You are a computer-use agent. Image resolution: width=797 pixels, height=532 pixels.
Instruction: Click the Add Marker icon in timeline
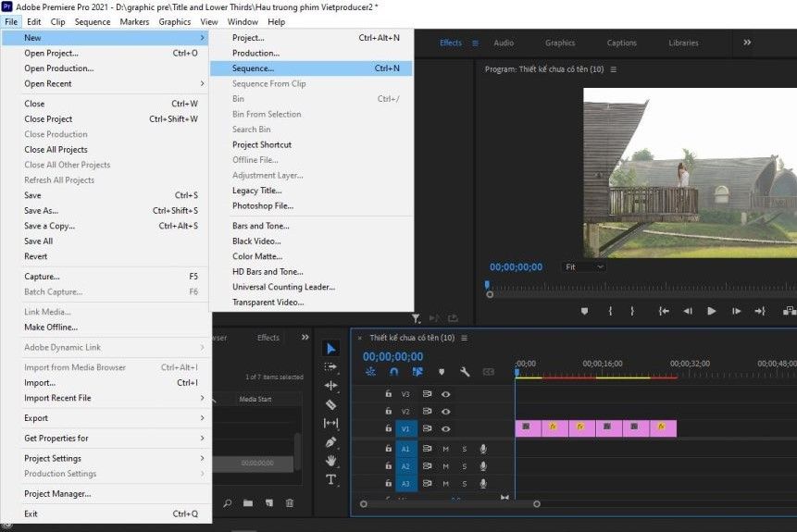coord(442,372)
